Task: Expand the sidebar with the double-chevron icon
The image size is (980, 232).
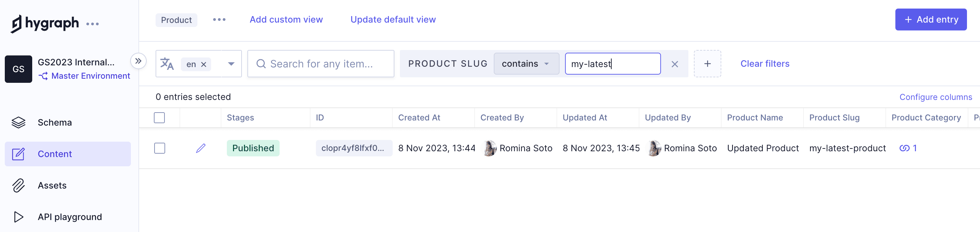Action: coord(138,61)
